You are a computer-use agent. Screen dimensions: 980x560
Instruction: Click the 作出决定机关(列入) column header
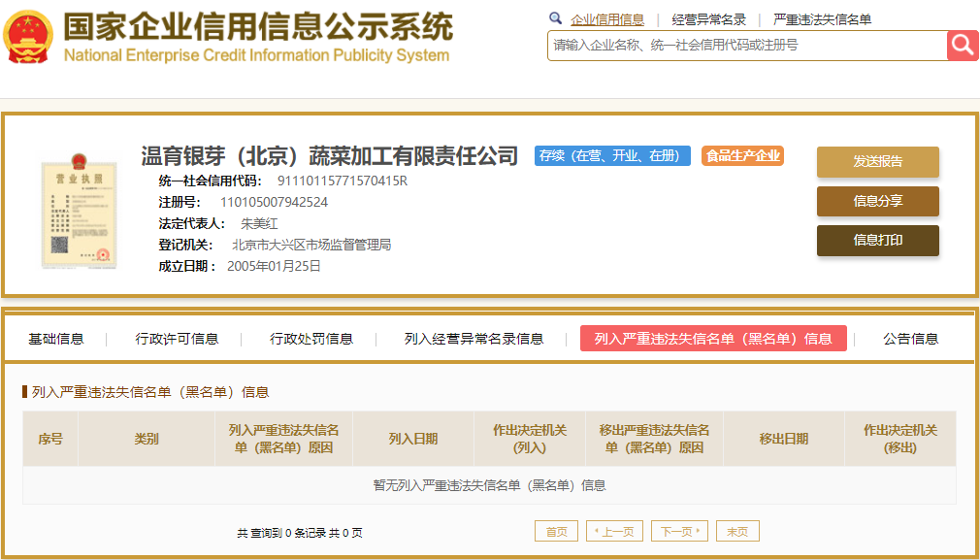(x=530, y=439)
